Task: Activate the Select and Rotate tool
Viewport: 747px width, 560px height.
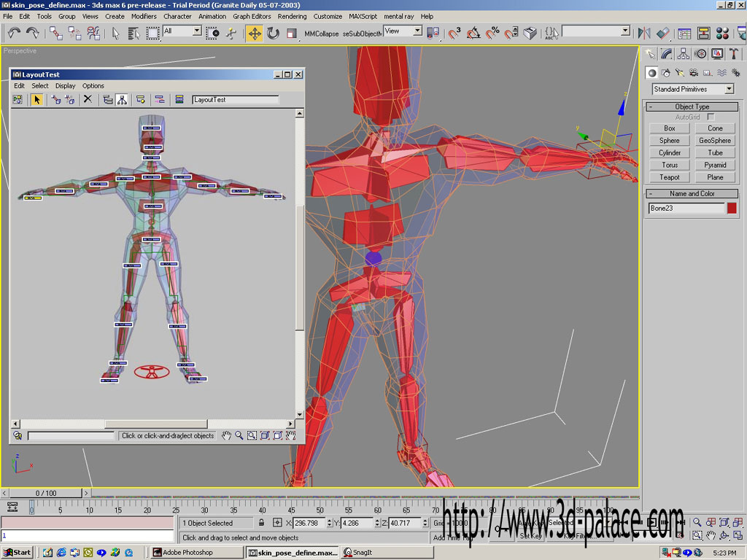Action: (273, 33)
